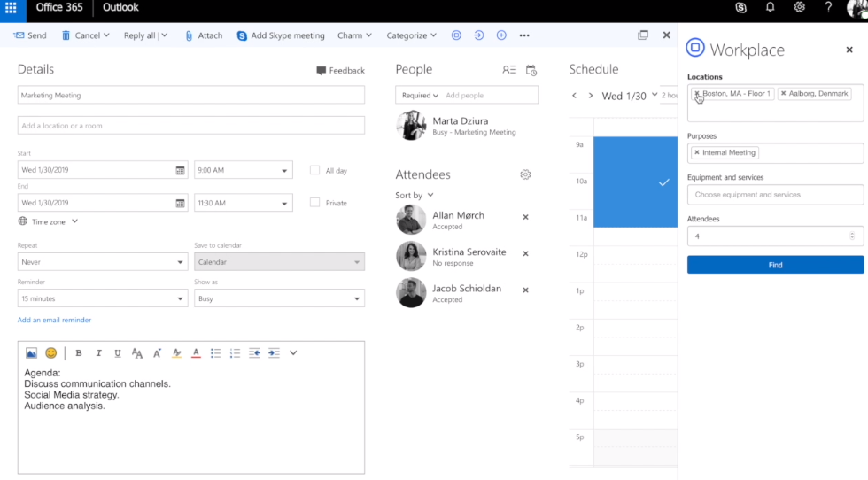Click the Find button in Workplace
Image resolution: width=868 pixels, height=480 pixels.
pyautogui.click(x=775, y=265)
